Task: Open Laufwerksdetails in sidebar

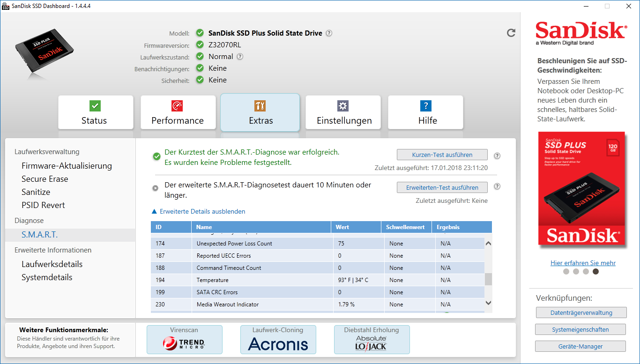Action: (52, 264)
